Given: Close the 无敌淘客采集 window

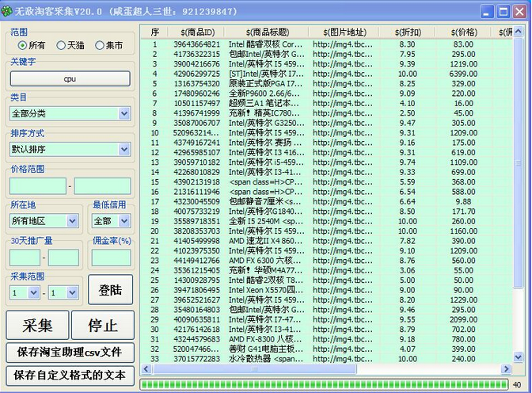Looking at the screenshot, I should (519, 12).
